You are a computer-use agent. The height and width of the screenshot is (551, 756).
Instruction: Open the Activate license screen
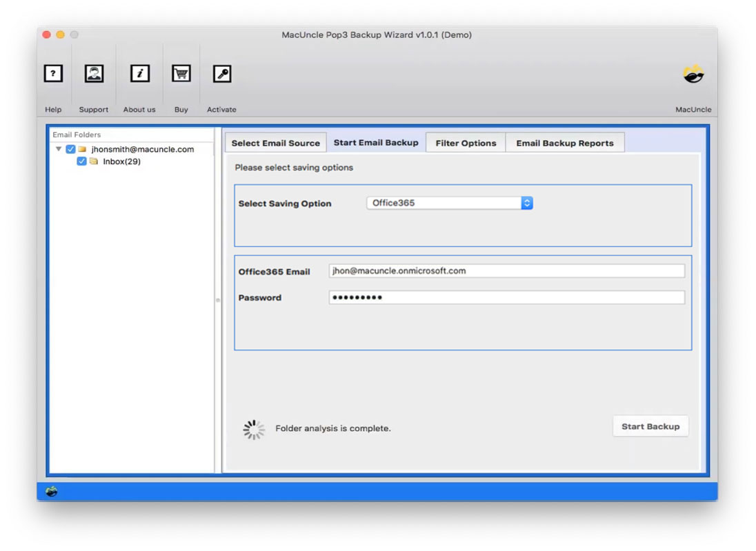point(221,73)
